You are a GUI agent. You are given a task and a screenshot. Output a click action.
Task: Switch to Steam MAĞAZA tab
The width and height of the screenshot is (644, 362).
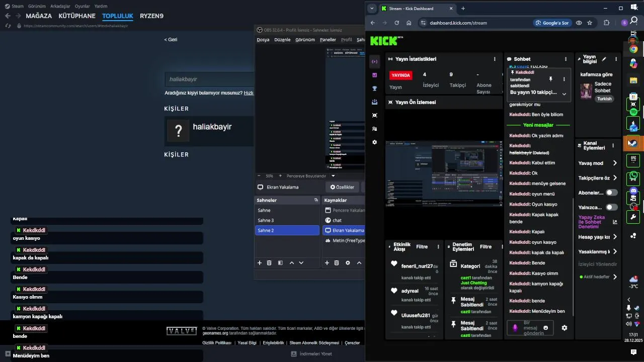point(39,16)
